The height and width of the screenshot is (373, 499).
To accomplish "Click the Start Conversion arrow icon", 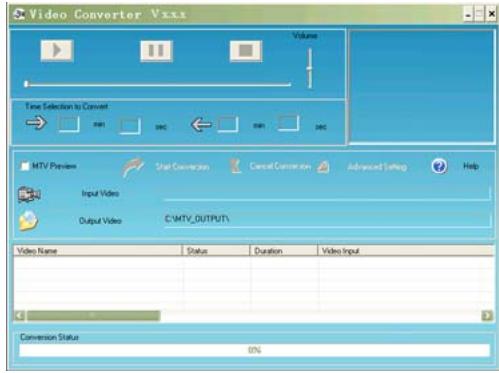I will (x=133, y=167).
